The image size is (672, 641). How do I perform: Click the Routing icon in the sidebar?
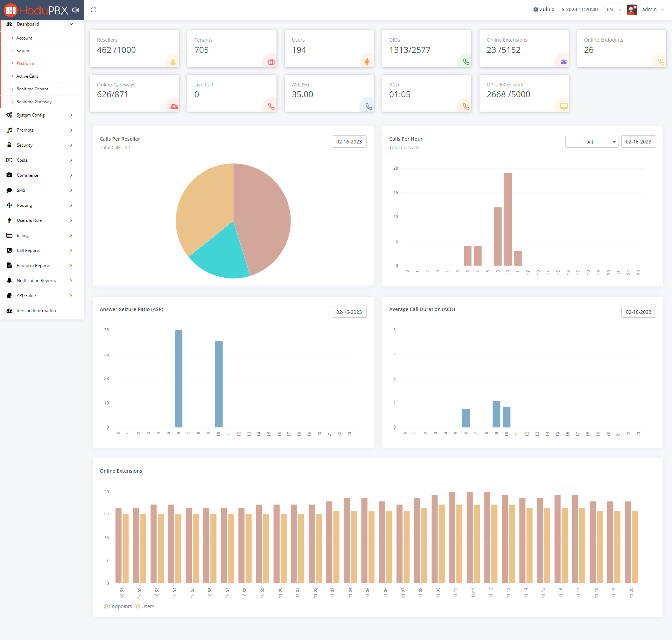(9, 205)
